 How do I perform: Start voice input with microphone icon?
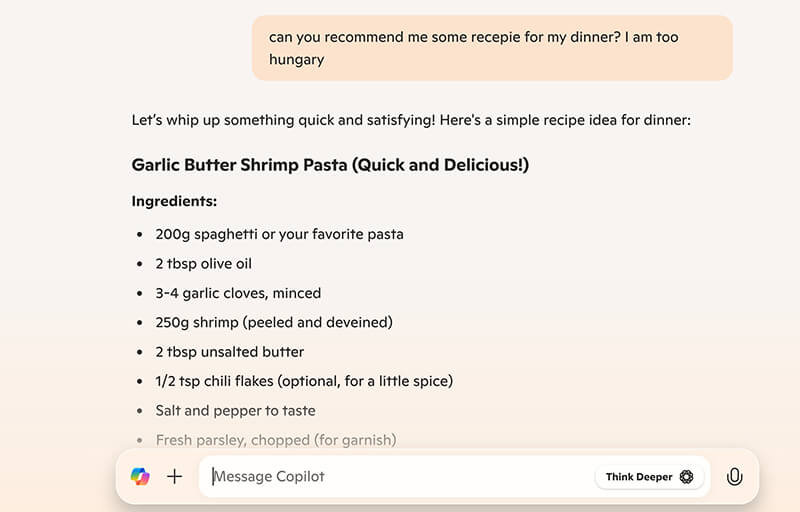[734, 477]
